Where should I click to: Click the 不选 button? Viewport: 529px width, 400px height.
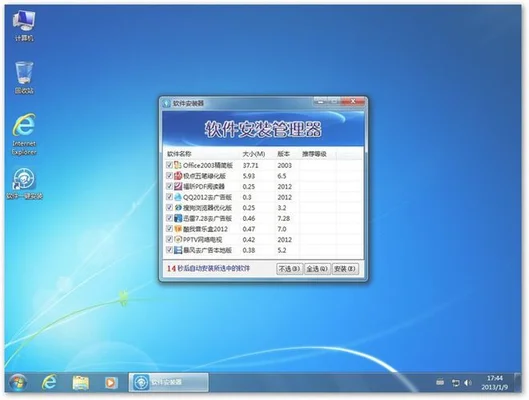[289, 269]
